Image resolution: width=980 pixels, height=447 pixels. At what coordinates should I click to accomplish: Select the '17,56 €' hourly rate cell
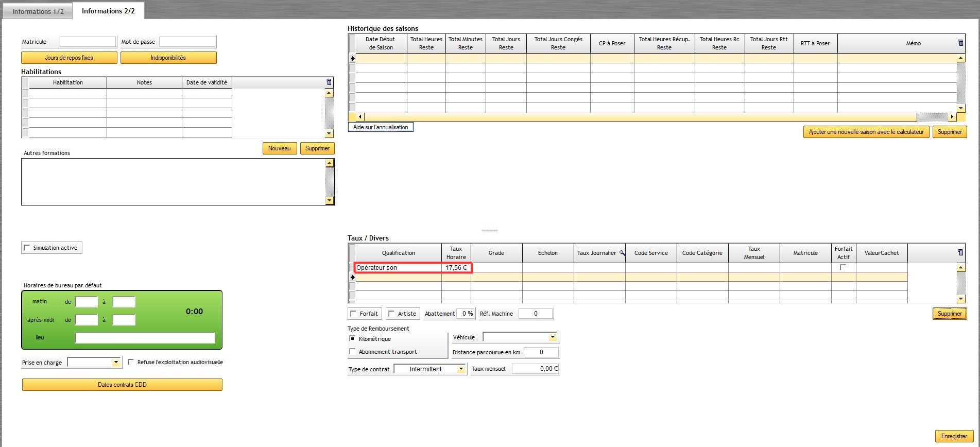[456, 268]
